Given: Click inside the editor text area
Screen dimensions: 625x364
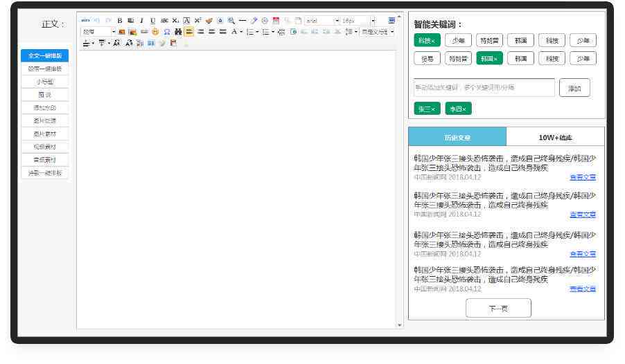Looking at the screenshot, I should click(237, 189).
